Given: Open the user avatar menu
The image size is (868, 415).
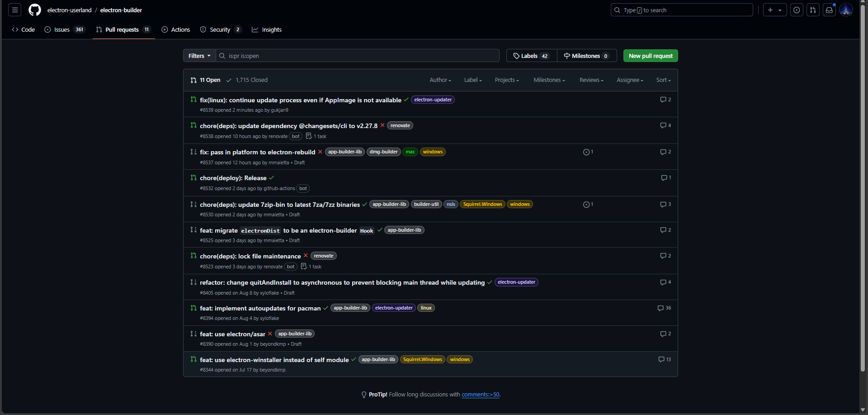Looking at the screenshot, I should point(846,10).
